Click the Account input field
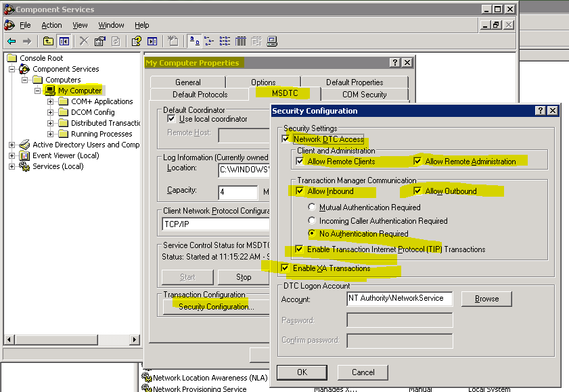The image size is (569, 392). click(400, 299)
